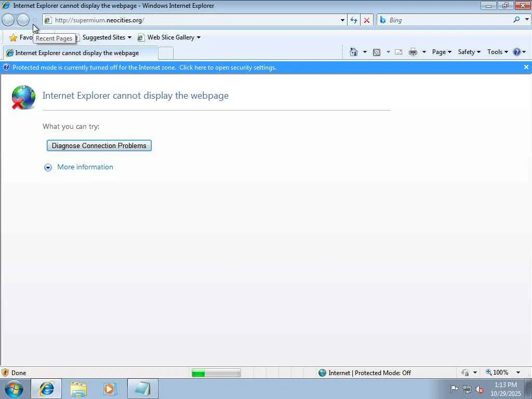The width and height of the screenshot is (532, 399).
Task: Click the Print icon
Action: (x=413, y=52)
